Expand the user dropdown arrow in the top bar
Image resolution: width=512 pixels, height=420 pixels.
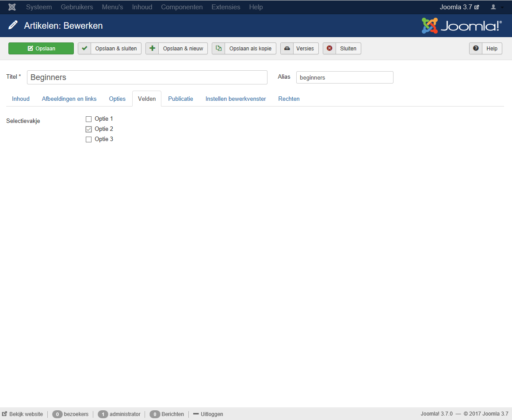pyautogui.click(x=502, y=7)
